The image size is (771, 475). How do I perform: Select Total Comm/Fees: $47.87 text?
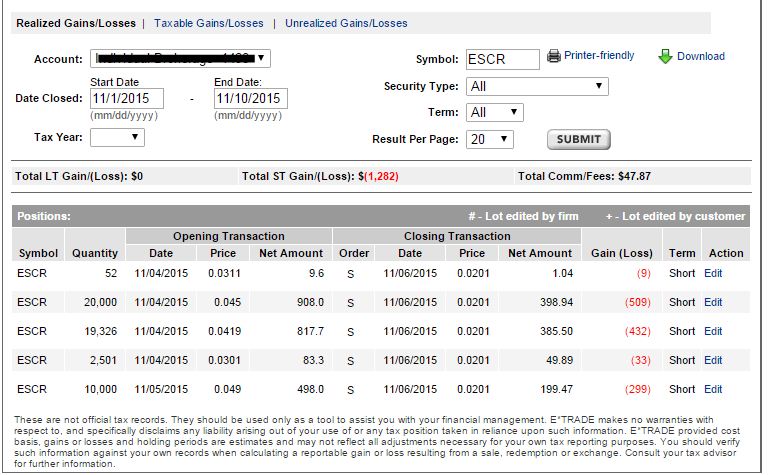tap(584, 176)
